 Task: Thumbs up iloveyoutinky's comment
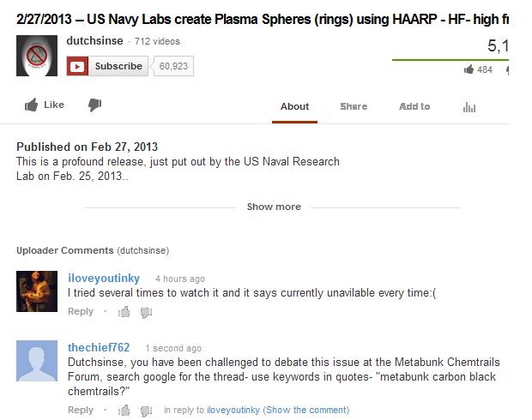[x=124, y=312]
